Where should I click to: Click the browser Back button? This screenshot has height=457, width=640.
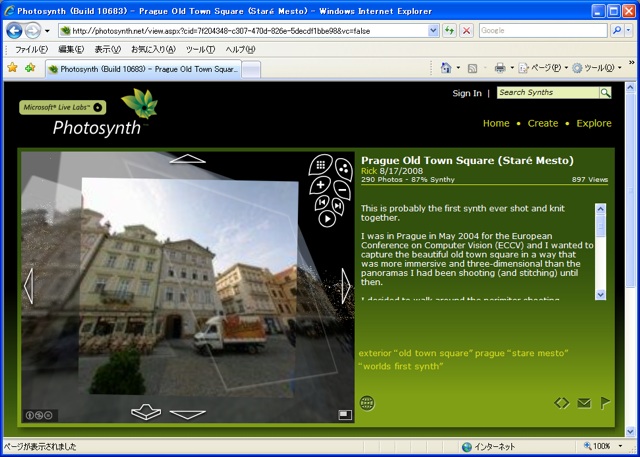14,31
